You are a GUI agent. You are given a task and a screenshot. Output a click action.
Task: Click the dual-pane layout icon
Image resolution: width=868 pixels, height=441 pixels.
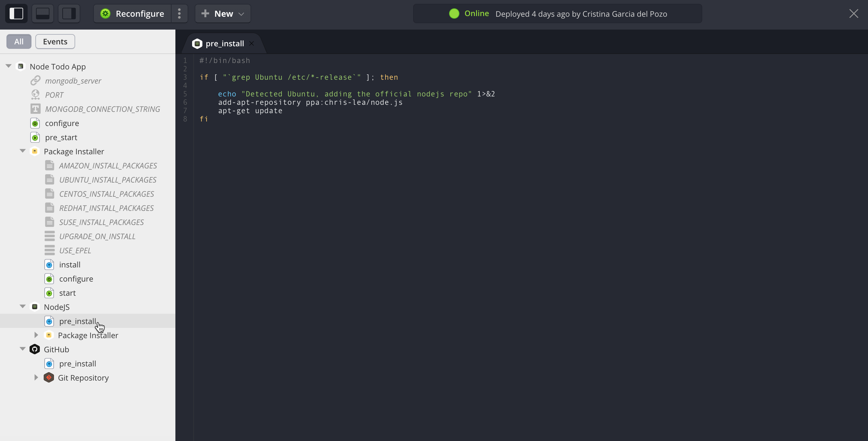69,14
